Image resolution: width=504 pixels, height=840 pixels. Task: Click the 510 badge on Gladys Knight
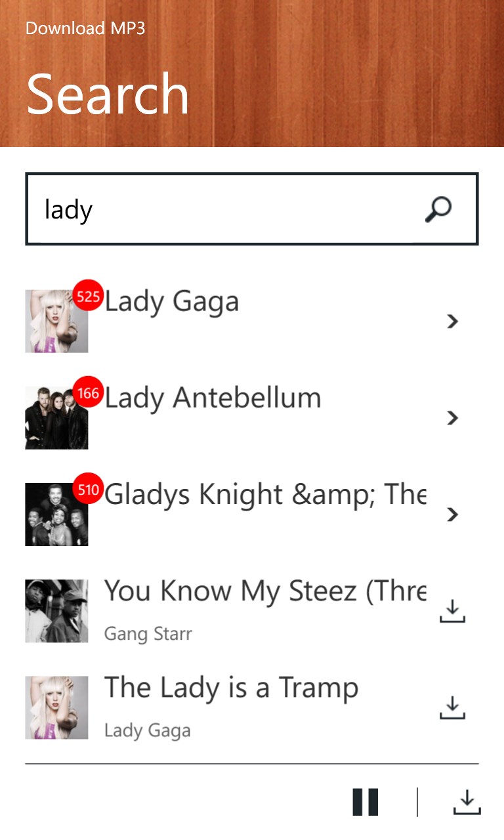point(88,490)
